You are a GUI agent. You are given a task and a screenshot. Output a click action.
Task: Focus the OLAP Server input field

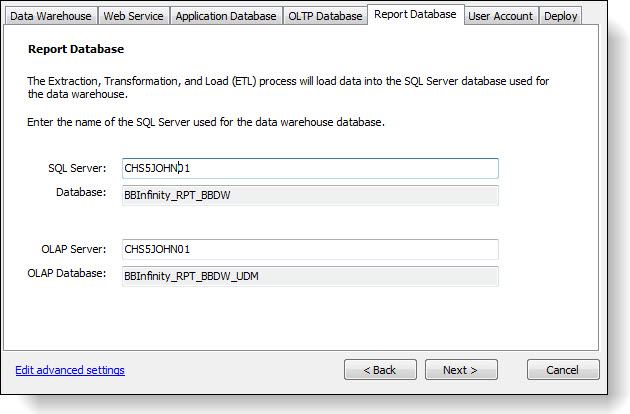tap(309, 249)
